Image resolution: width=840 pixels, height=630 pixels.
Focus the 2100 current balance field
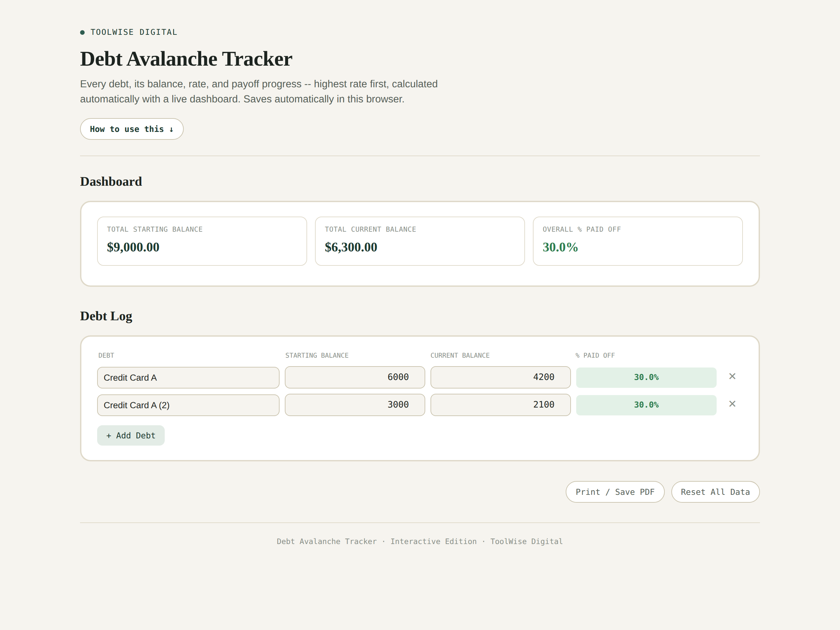[500, 405]
